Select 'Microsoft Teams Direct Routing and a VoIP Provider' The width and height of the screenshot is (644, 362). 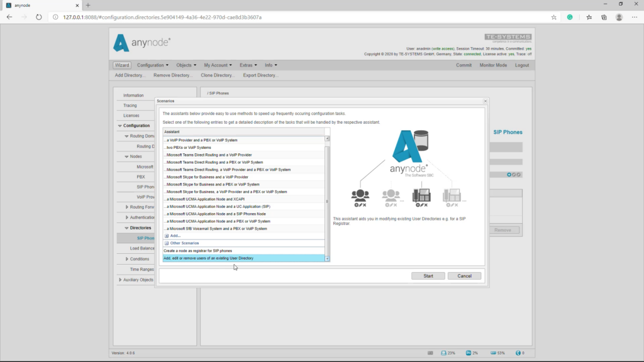coord(243,155)
